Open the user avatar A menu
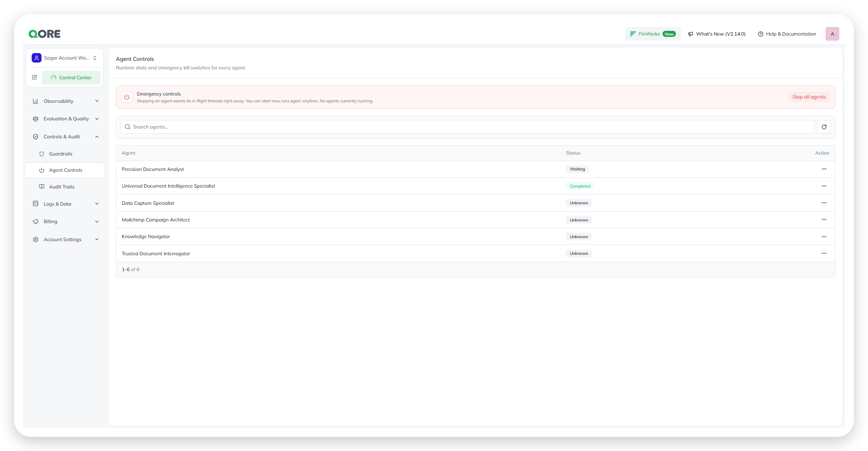Screen dimensions: 868x451 [x=832, y=34]
